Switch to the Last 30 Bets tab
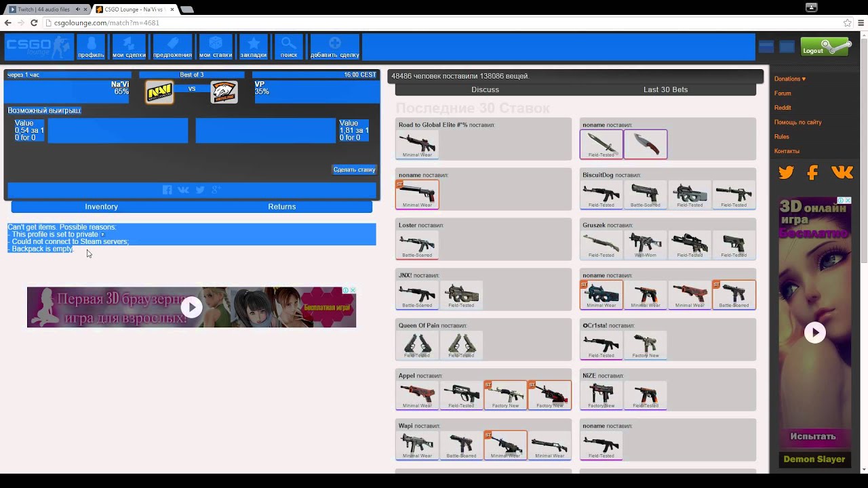Image resolution: width=868 pixels, height=488 pixels. tap(665, 89)
